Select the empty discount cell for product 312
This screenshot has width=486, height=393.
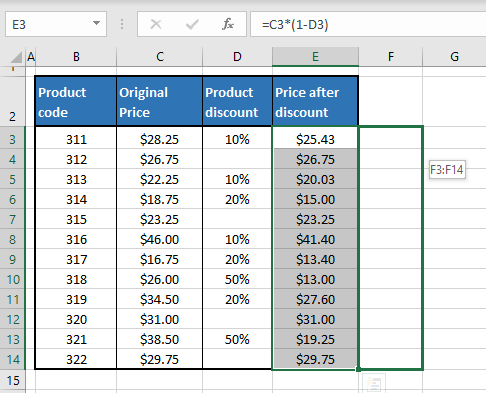point(237,159)
